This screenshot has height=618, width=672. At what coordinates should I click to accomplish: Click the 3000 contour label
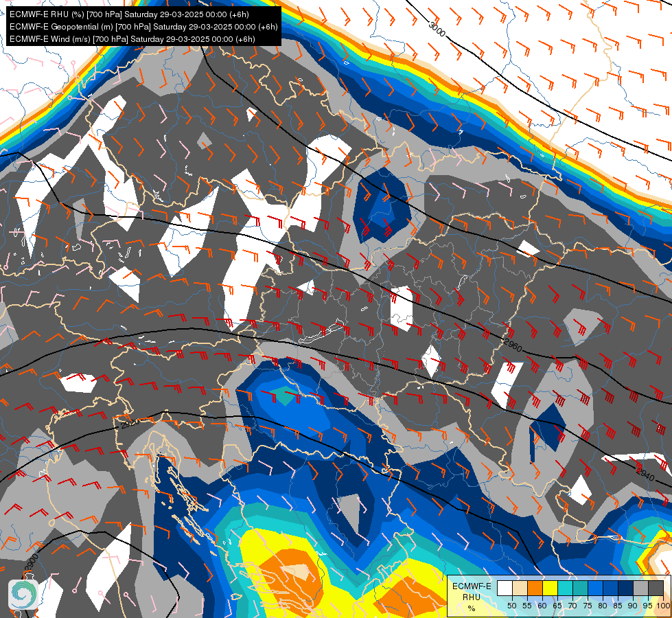(x=437, y=29)
